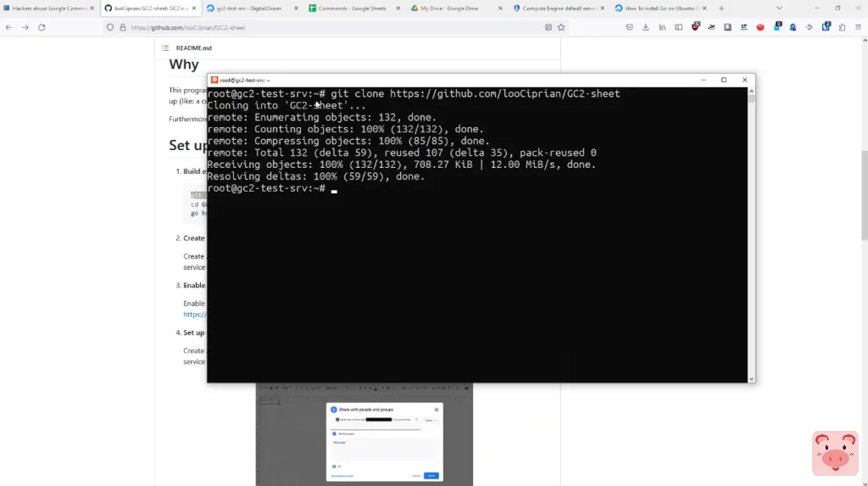This screenshot has width=868, height=486.
Task: Open the Extensions puzzle-piece menu
Action: [x=842, y=27]
